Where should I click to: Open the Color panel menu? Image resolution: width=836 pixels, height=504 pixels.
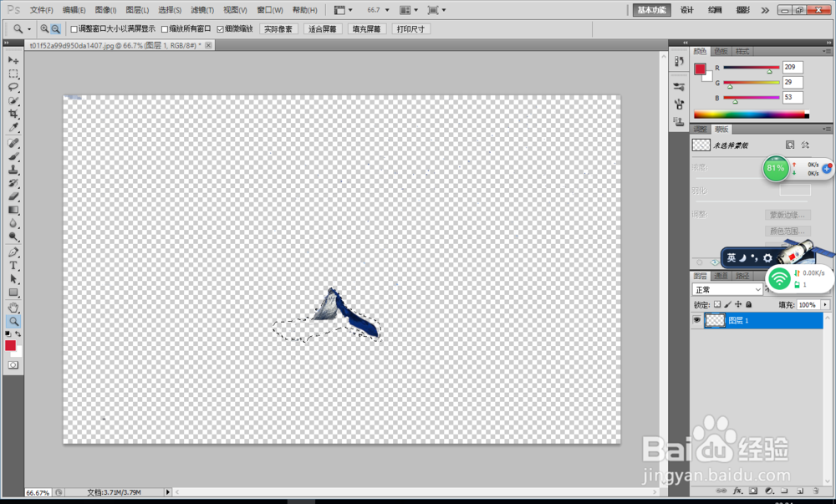click(x=828, y=50)
